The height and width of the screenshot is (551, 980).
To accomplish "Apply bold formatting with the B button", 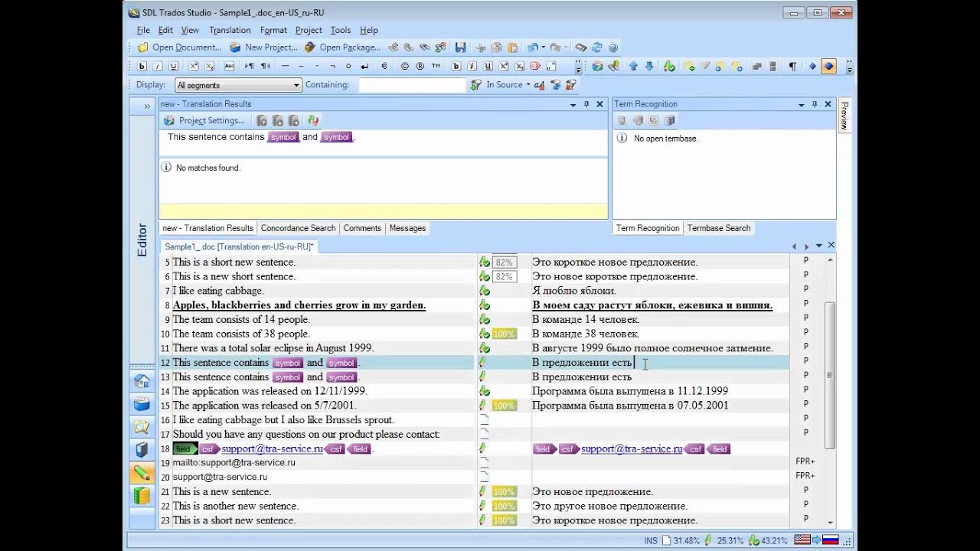I will pyautogui.click(x=142, y=67).
